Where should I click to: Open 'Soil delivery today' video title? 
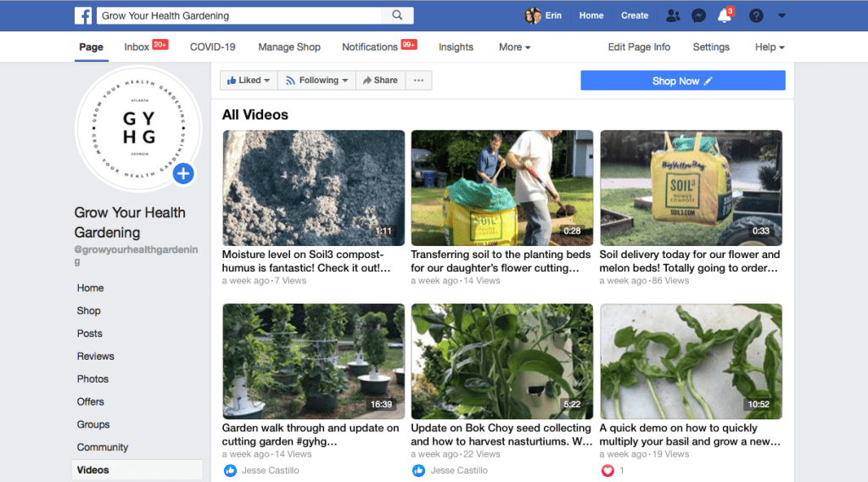coord(690,261)
